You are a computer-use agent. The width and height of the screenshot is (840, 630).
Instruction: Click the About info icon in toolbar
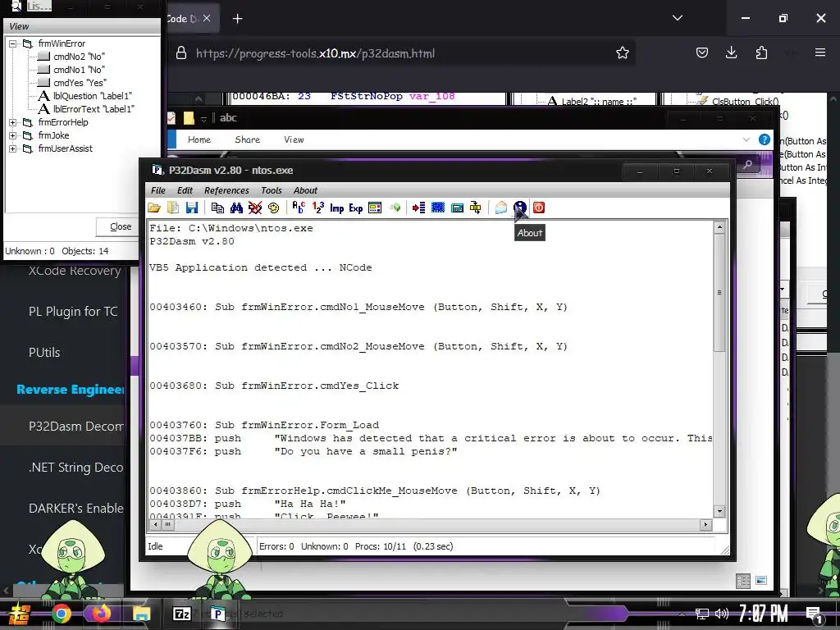click(519, 208)
